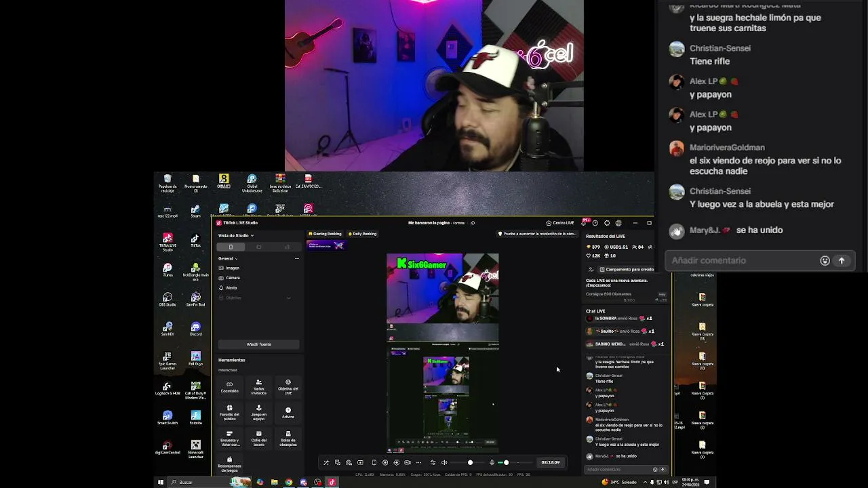Viewport: 868px width, 488px height.
Task: Open the audio mixer sliders icon
Action: click(433, 462)
